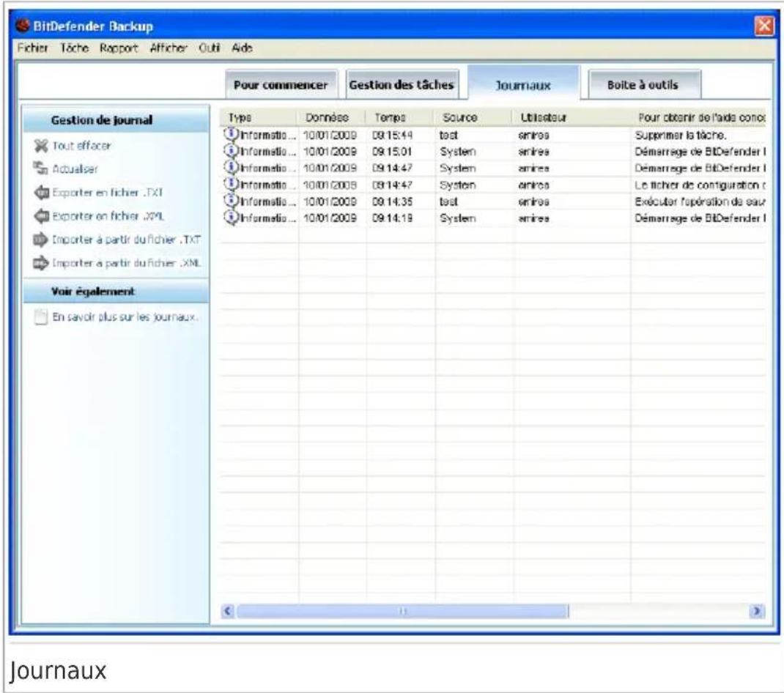Click the info icon on the 09:15:44 row

[231, 135]
